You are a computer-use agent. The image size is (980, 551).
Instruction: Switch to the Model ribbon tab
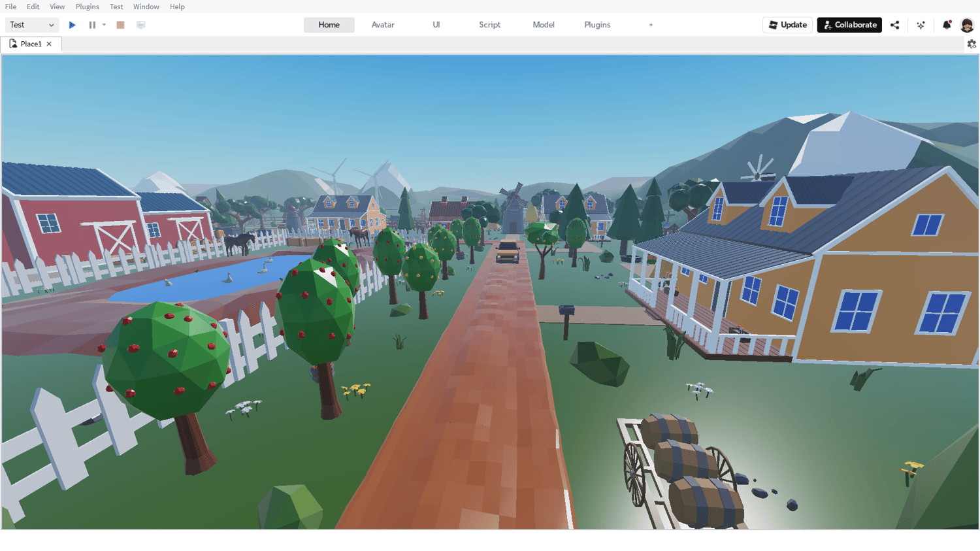coord(544,25)
